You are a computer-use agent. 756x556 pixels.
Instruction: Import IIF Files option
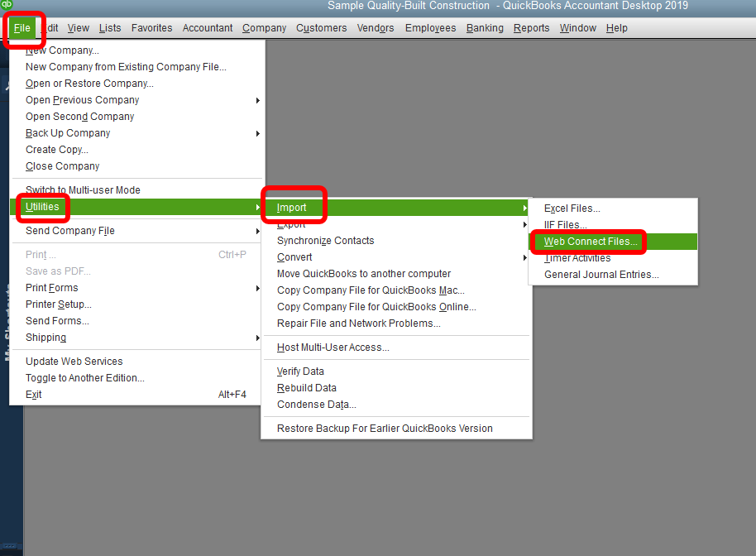pyautogui.click(x=566, y=225)
